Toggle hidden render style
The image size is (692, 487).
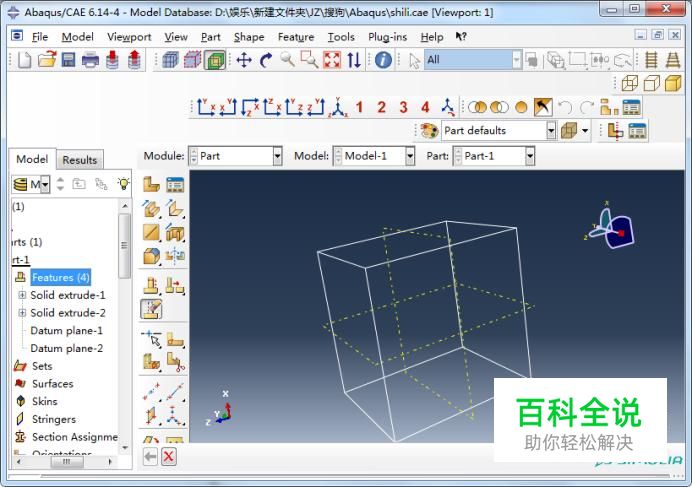(651, 83)
